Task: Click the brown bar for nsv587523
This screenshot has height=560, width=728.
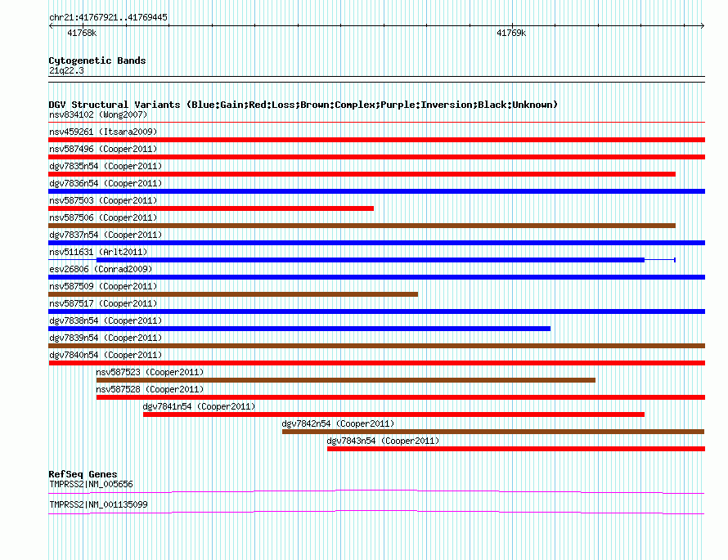Action: [346, 380]
